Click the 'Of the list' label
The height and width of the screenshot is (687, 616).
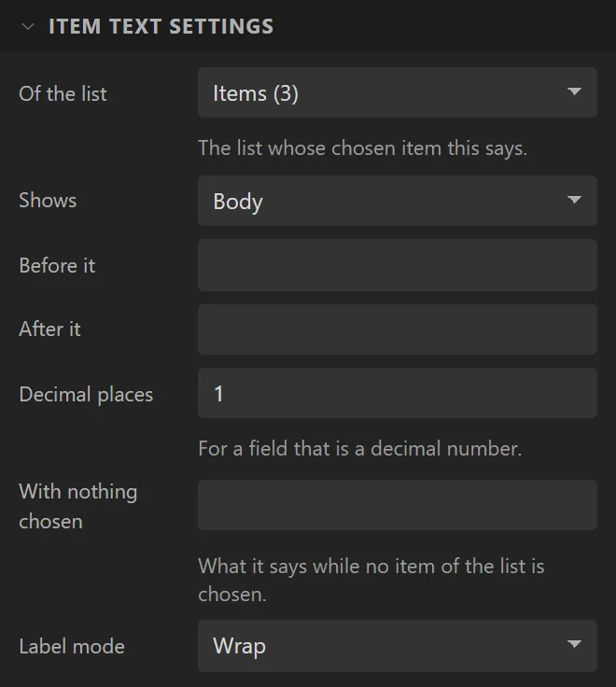tap(63, 93)
